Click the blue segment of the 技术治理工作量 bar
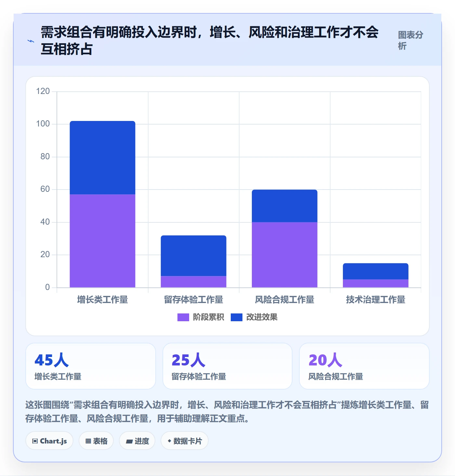 375,271
